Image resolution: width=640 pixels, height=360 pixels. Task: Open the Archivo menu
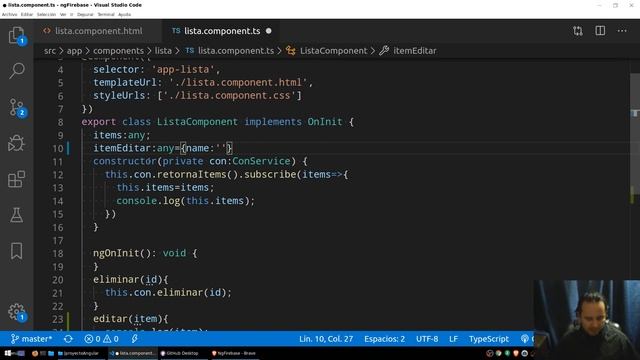click(9, 14)
